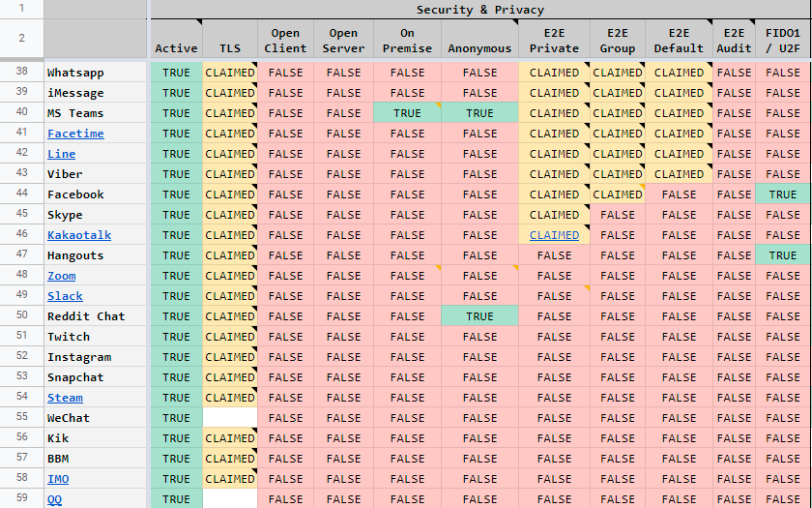Image resolution: width=812 pixels, height=508 pixels.
Task: Select the E2E Default column header
Action: (x=679, y=41)
